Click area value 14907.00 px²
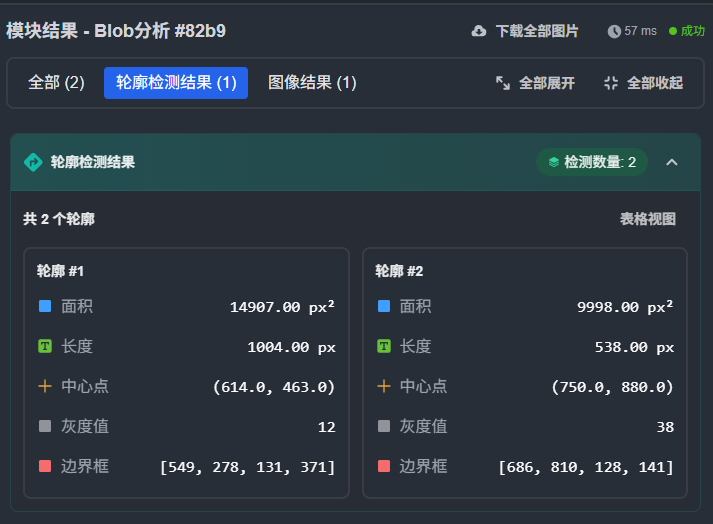 click(282, 307)
